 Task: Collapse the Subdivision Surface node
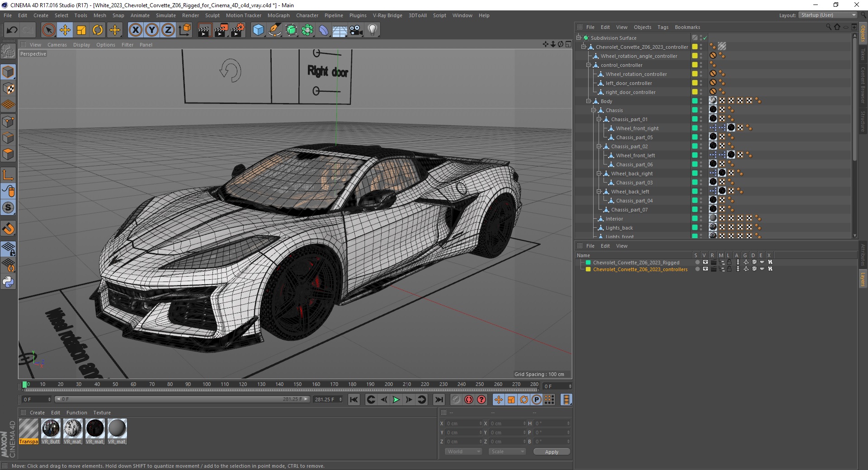point(578,38)
